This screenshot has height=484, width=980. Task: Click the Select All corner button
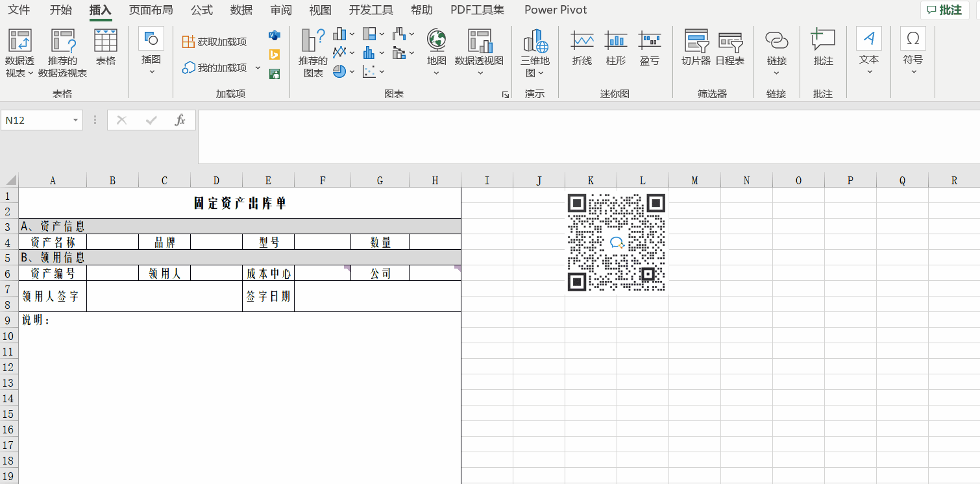(x=9, y=180)
